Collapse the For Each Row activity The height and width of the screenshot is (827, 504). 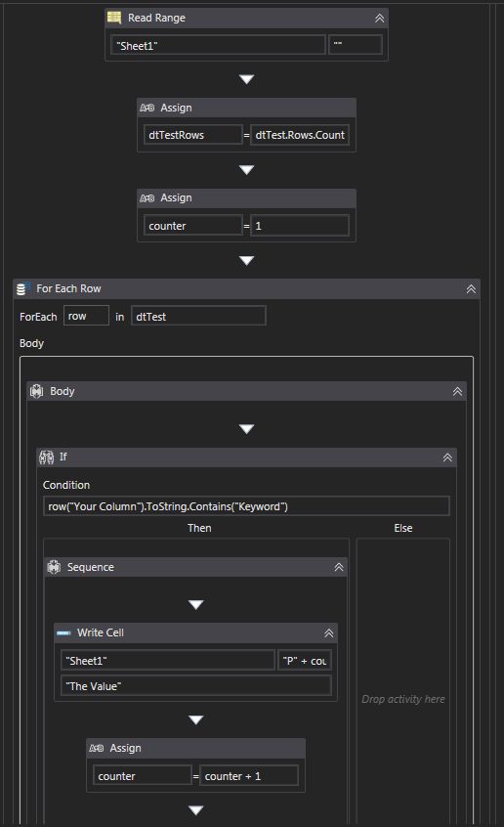(472, 289)
